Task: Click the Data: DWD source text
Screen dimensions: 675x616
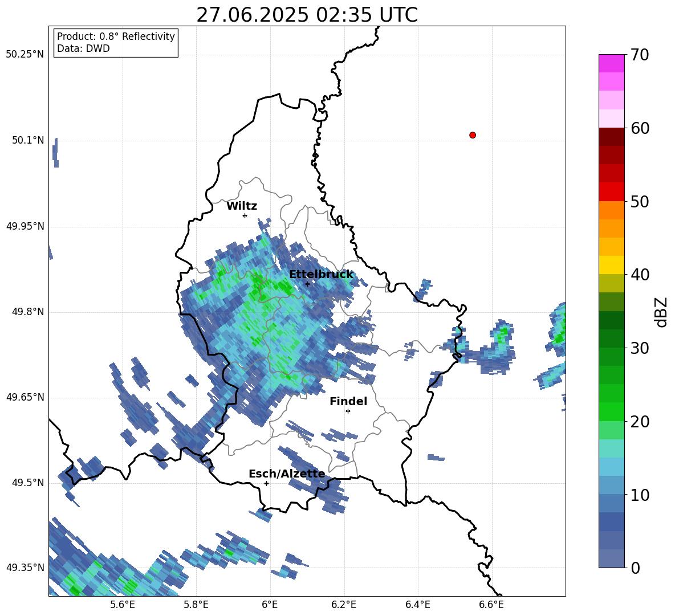Action: [83, 48]
